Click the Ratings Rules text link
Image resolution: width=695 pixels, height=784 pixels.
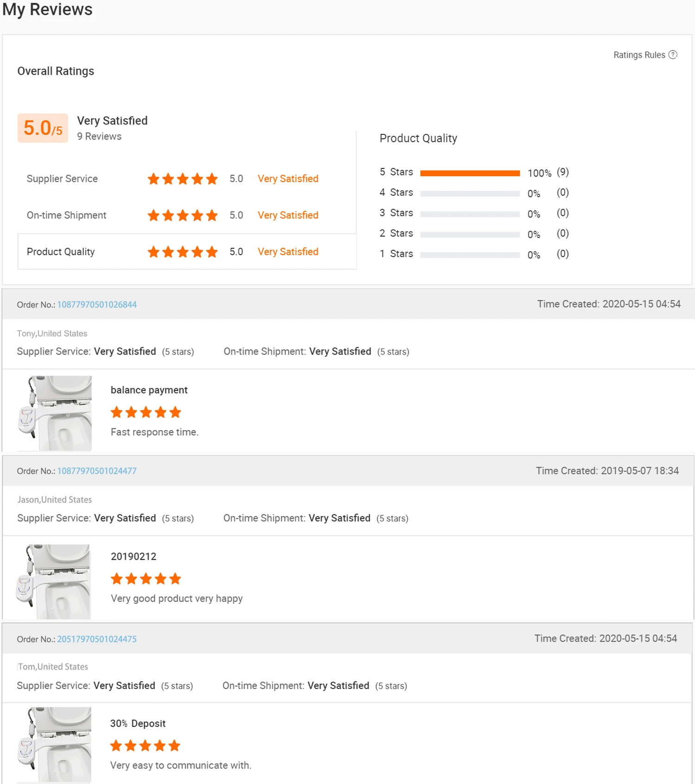[x=639, y=55]
